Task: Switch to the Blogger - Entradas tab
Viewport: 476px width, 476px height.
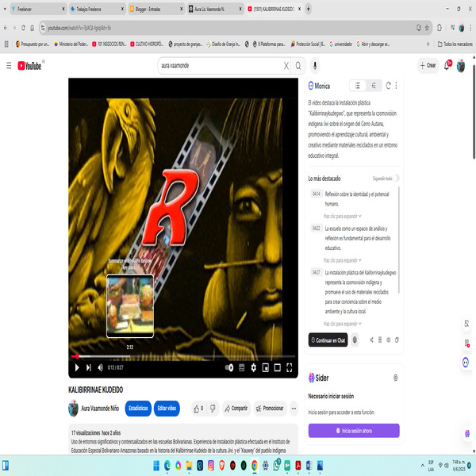Action: (156, 9)
